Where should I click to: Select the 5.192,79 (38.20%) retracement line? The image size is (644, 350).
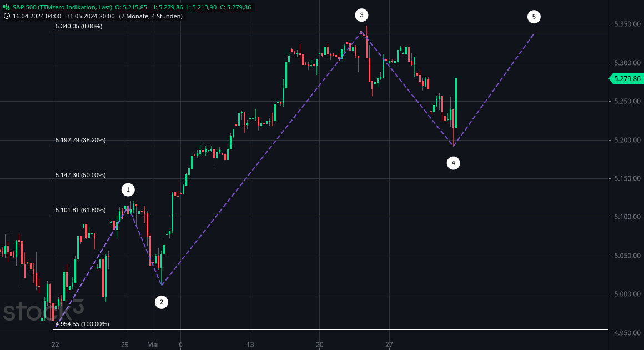click(80, 140)
